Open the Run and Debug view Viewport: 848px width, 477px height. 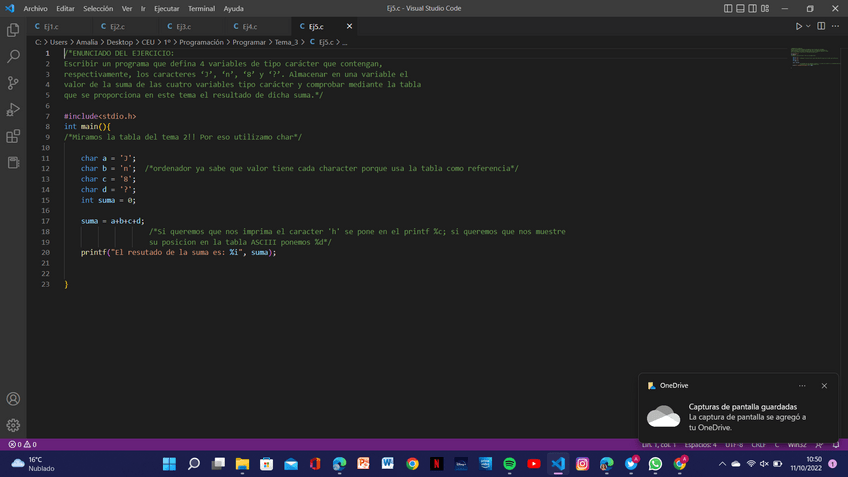[13, 110]
